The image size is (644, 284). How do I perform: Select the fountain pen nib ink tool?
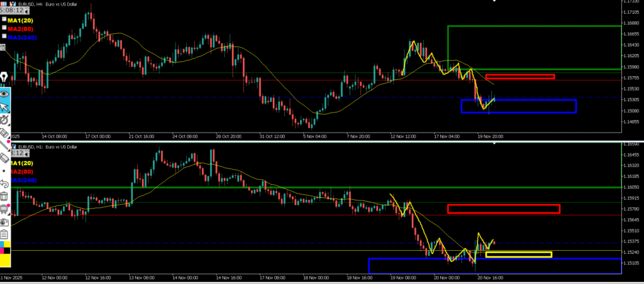(x=4, y=77)
